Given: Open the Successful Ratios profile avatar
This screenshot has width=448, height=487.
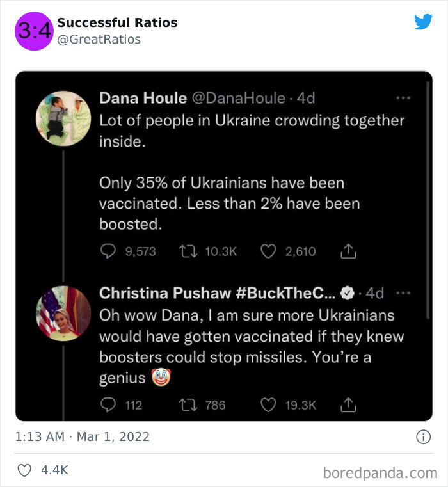Looking at the screenshot, I should click(x=34, y=31).
